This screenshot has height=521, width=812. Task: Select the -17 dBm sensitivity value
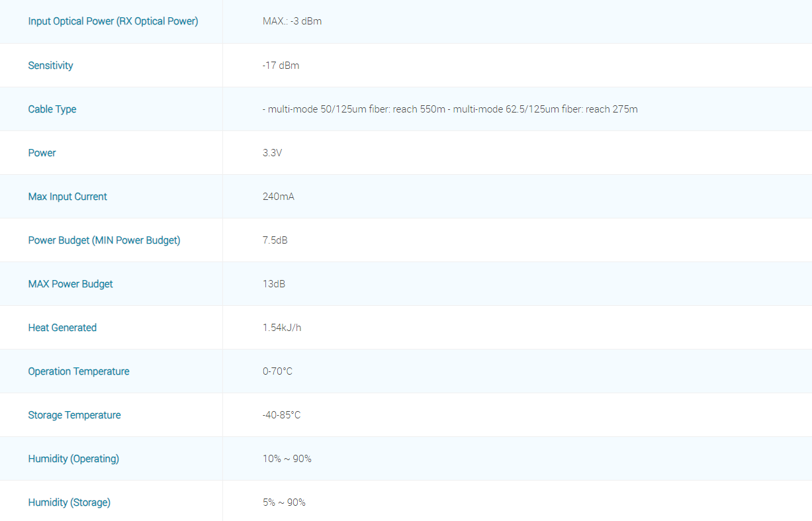click(281, 66)
